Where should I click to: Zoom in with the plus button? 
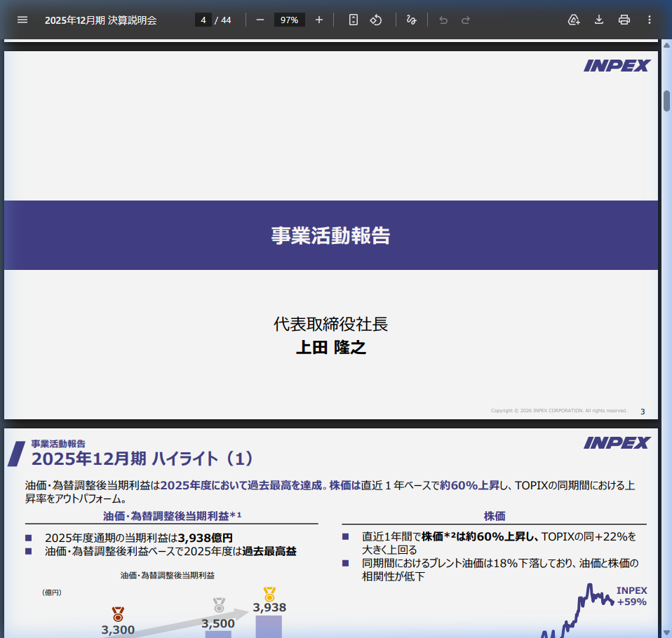pyautogui.click(x=319, y=20)
